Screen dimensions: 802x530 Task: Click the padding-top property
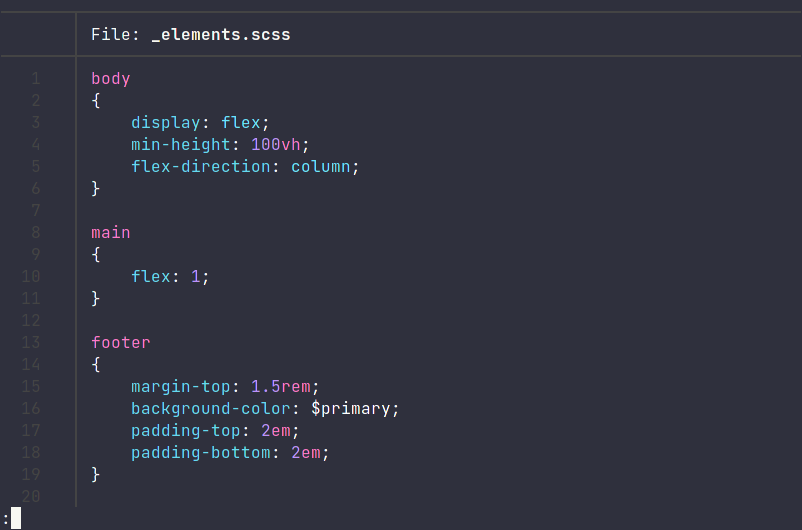pyautogui.click(x=185, y=431)
